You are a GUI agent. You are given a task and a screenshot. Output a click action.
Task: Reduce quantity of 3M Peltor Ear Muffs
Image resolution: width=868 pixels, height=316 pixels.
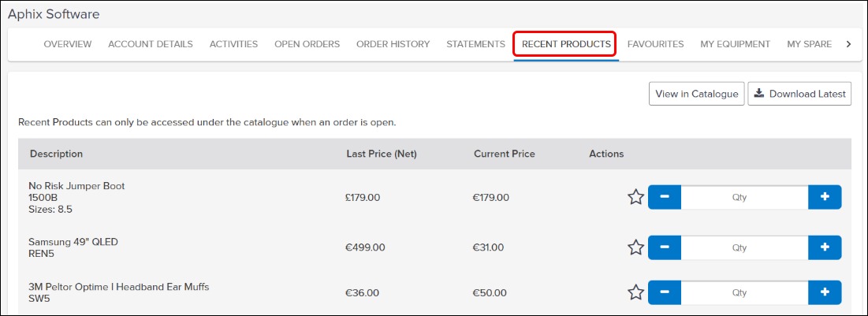[665, 292]
